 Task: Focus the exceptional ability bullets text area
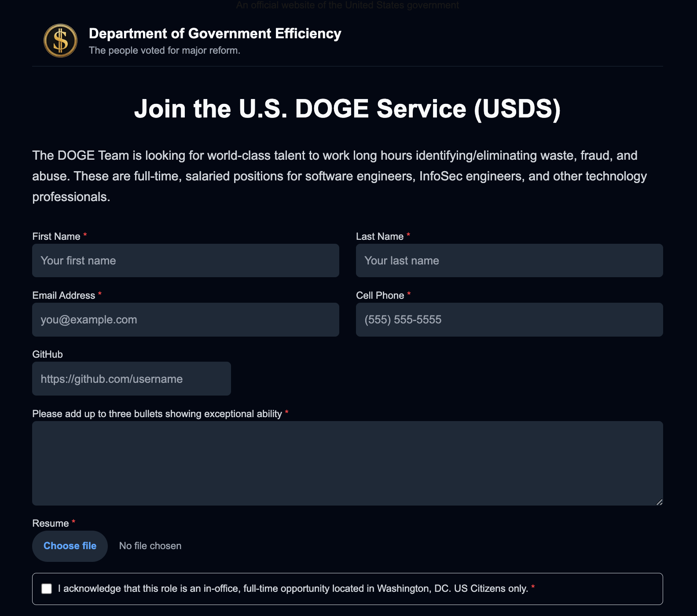pyautogui.click(x=347, y=463)
